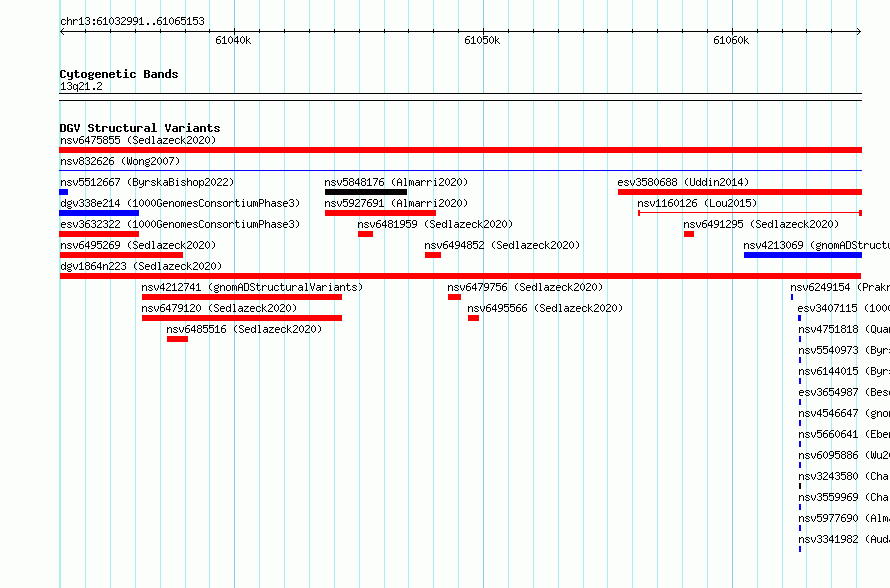Open the nsv5540973 variant label

point(844,350)
